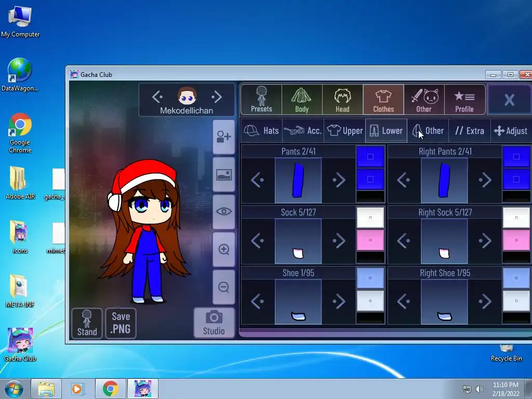Open File Explorer from taskbar

click(x=46, y=389)
